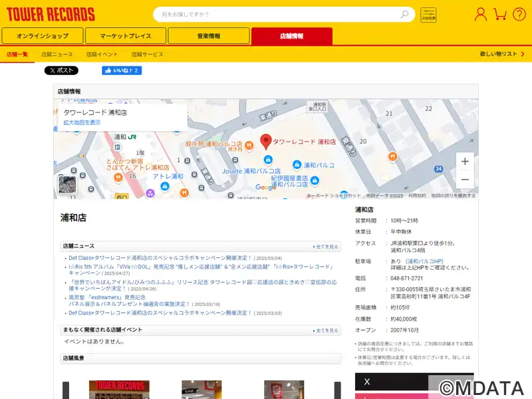The width and height of the screenshot is (532, 399).
Task: Click the route 34 shield on the map
Action: 438,169
